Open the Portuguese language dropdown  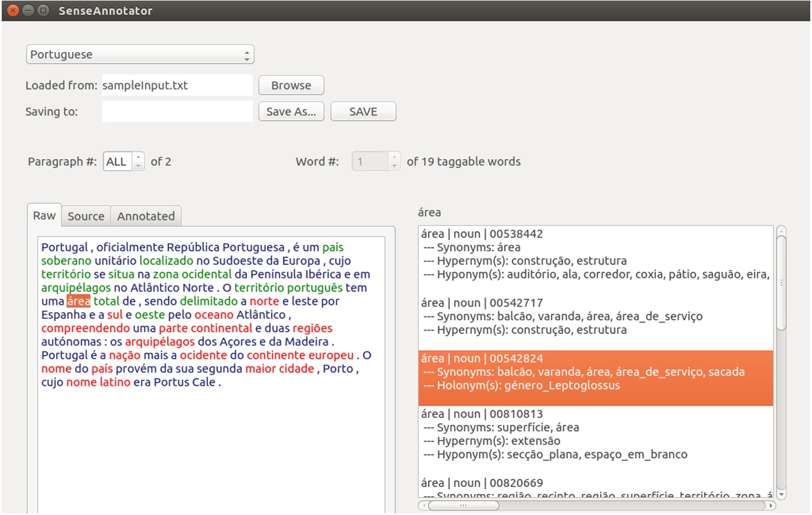click(x=140, y=55)
